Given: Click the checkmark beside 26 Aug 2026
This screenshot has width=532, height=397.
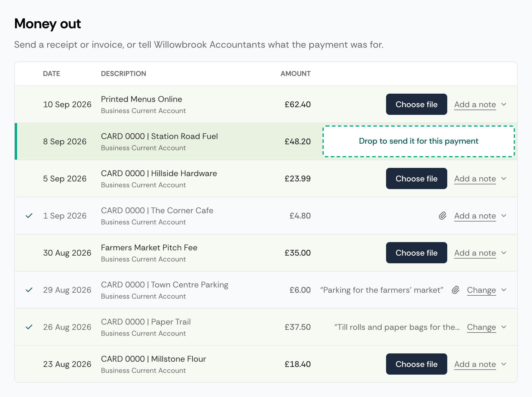Looking at the screenshot, I should 29,327.
